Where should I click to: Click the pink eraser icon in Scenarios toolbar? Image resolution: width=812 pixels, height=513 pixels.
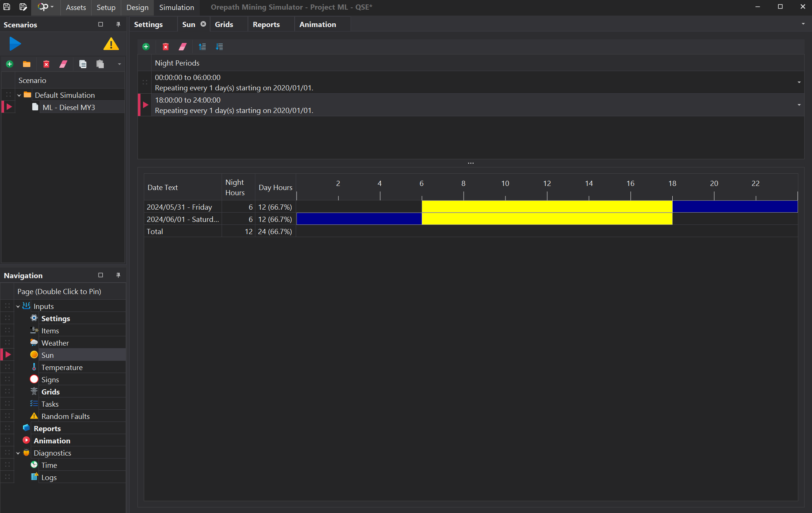pyautogui.click(x=63, y=64)
